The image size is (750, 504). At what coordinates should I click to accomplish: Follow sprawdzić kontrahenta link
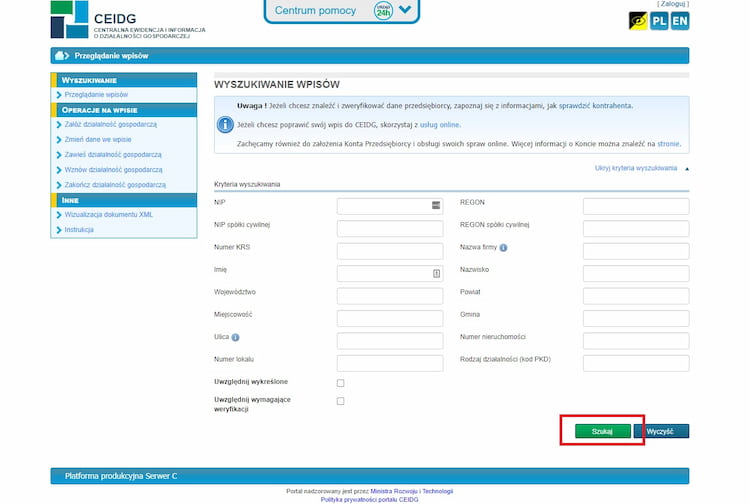click(x=595, y=106)
